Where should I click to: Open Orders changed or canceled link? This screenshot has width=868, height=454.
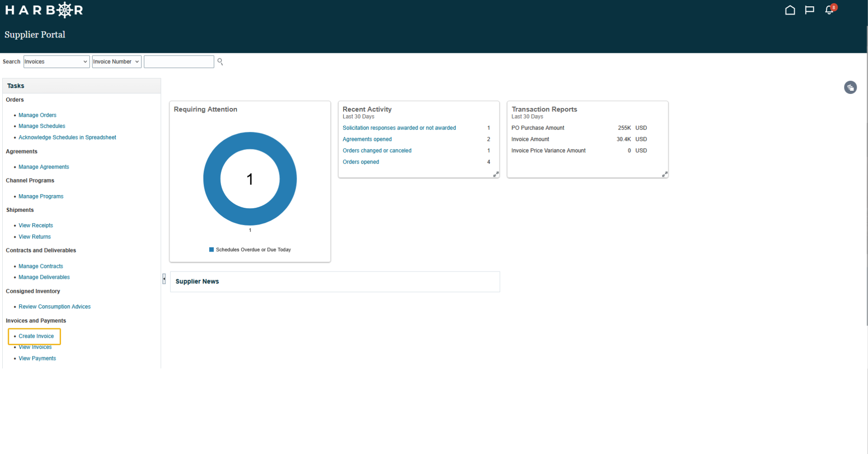(x=377, y=150)
